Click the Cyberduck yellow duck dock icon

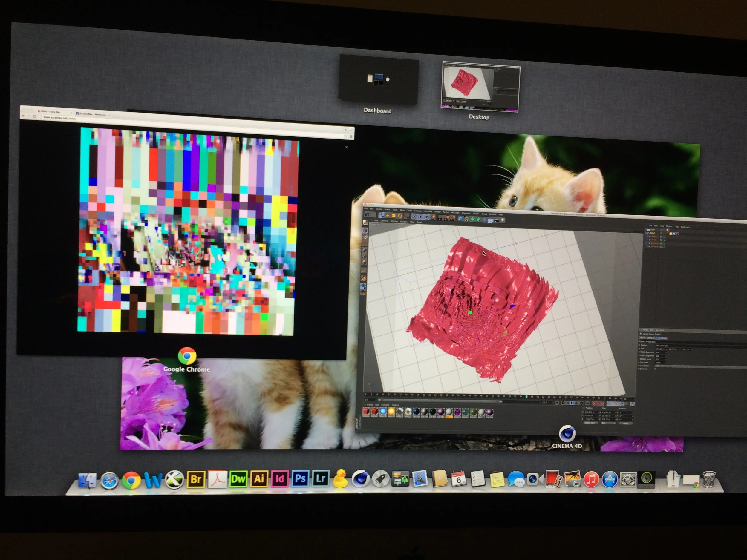340,479
